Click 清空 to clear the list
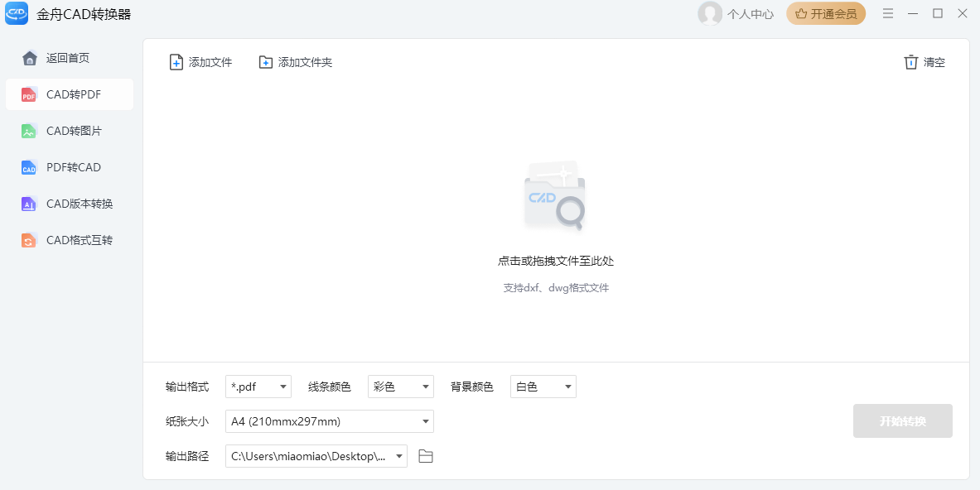Screen dimensions: 980x490 [924, 62]
